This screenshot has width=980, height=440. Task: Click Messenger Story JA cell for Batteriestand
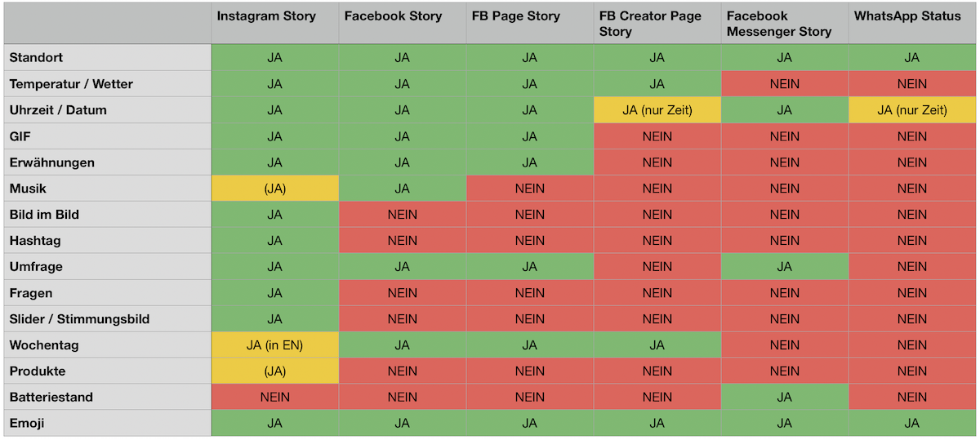click(785, 398)
